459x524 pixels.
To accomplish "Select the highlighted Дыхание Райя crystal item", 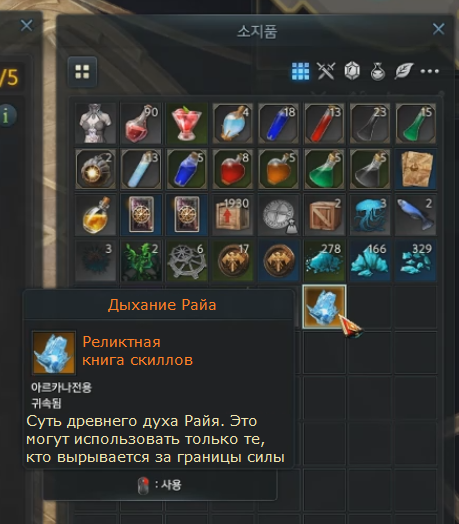I will 324,306.
